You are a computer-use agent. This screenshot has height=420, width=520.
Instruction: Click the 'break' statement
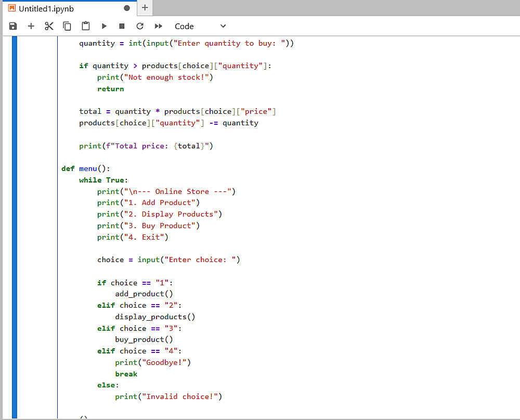(126, 374)
